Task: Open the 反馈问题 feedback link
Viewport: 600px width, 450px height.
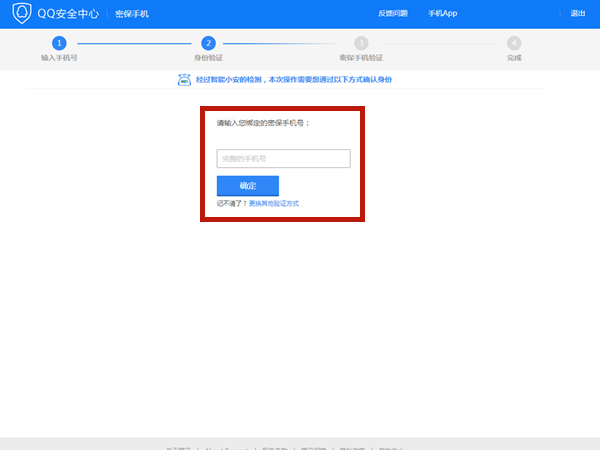Action: [392, 14]
